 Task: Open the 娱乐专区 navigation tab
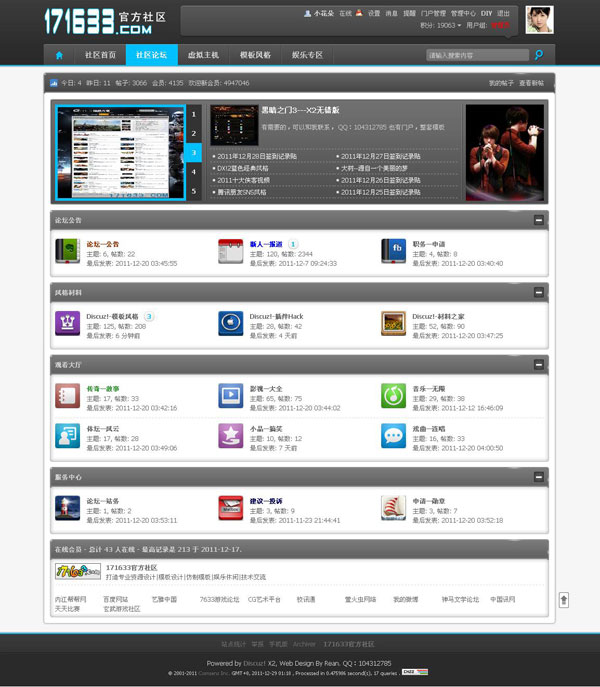[307, 55]
